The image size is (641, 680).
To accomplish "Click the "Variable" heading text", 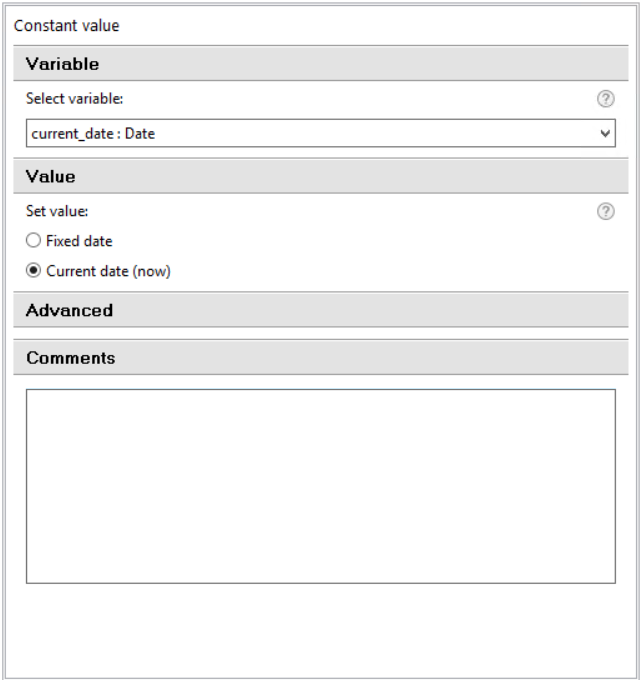I will click(62, 64).
